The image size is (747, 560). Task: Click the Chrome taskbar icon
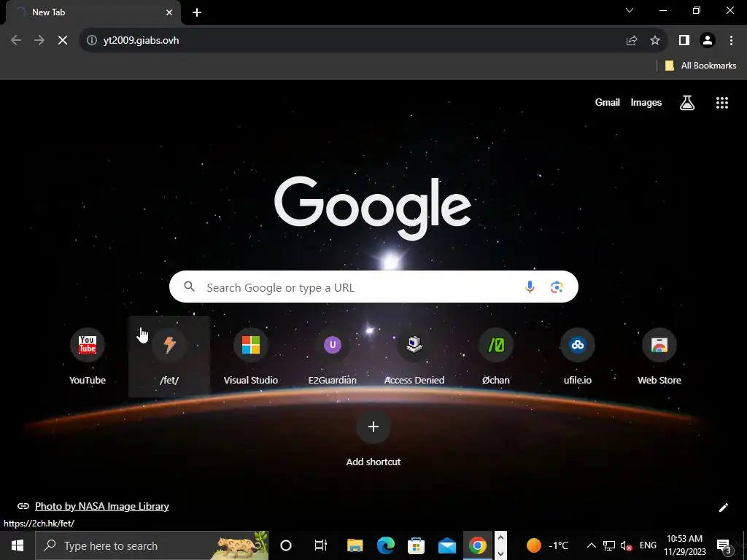[477, 545]
